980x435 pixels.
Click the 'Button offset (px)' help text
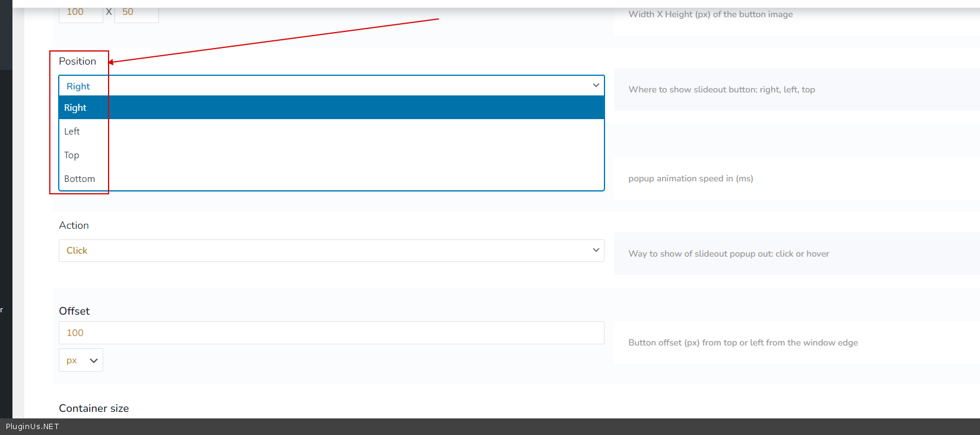pos(743,343)
